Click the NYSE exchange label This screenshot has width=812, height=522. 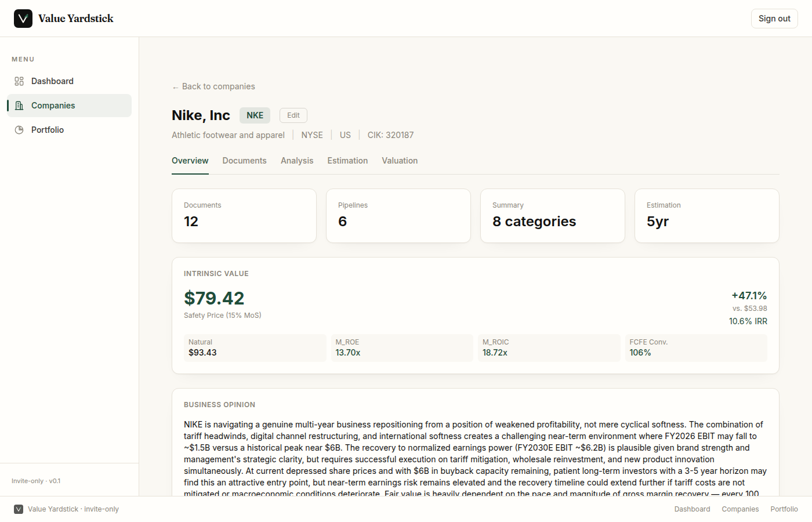[x=312, y=135]
